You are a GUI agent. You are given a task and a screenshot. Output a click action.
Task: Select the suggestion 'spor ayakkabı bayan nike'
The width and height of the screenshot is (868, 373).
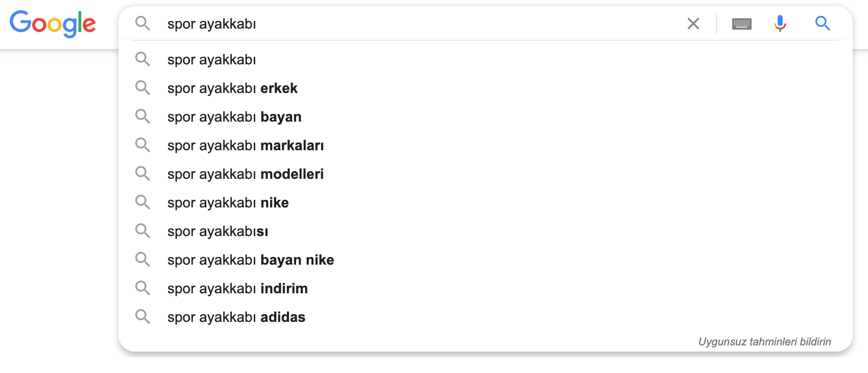pyautogui.click(x=485, y=260)
